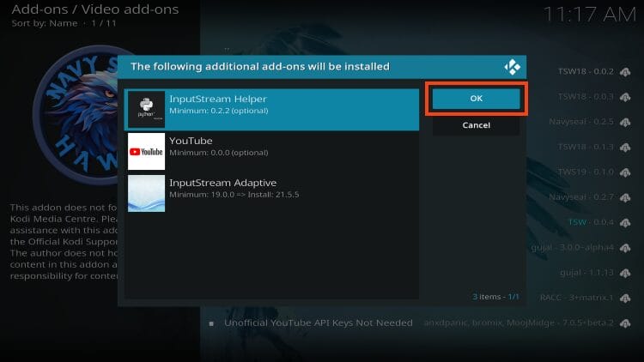Click download icon next to version 7.0.5+beta.2

[625, 323]
